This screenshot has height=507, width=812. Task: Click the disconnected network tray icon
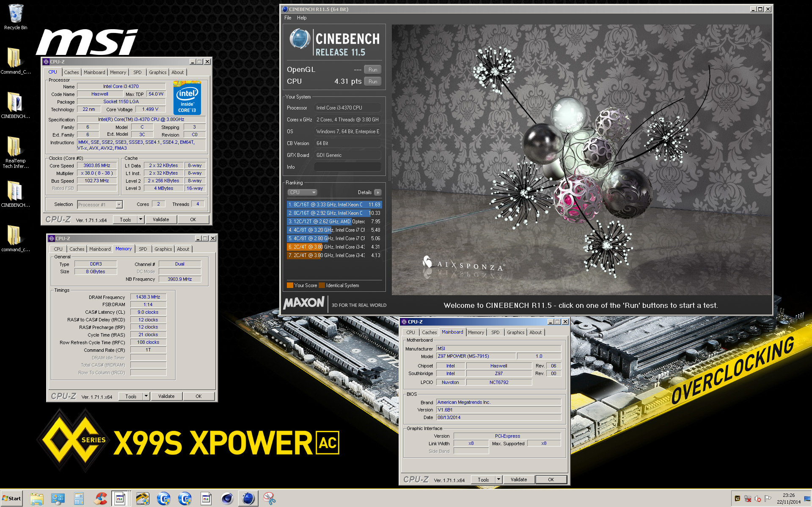pyautogui.click(x=748, y=499)
